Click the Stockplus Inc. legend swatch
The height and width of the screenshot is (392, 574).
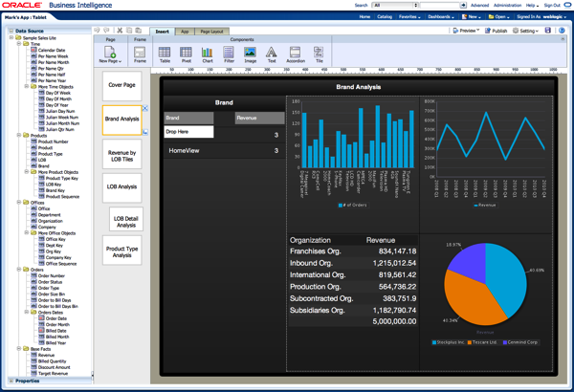(434, 342)
